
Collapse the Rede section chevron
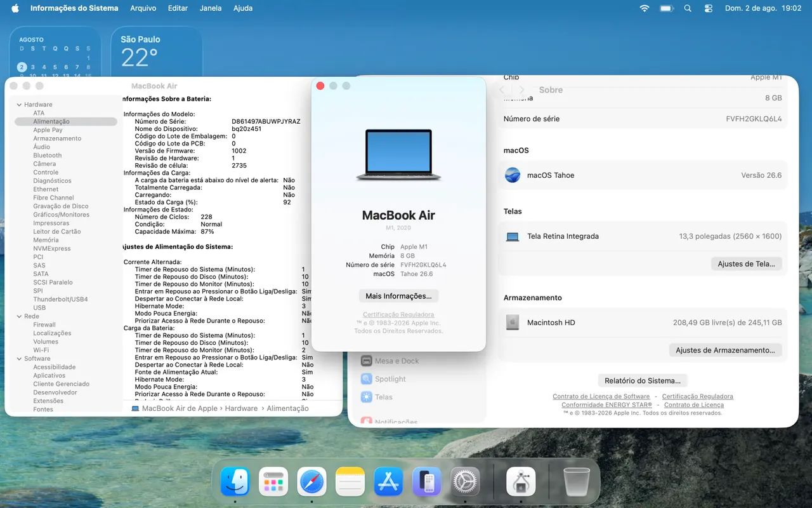click(18, 316)
